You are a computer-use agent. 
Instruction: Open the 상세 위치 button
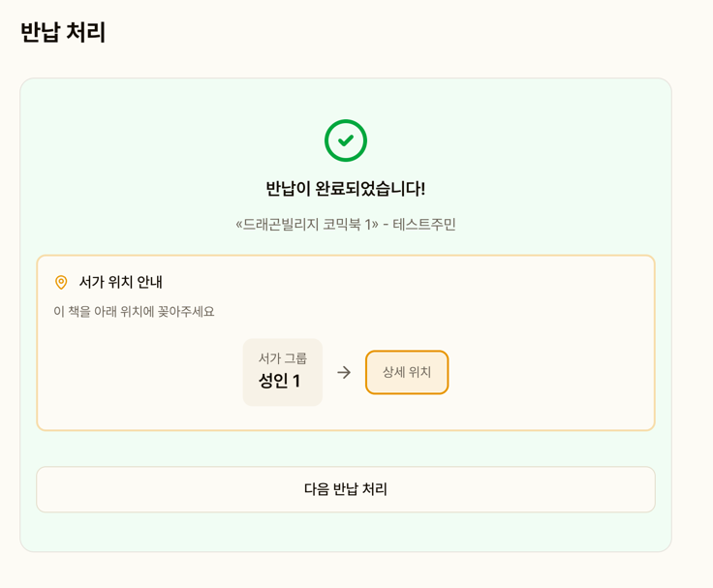407,373
